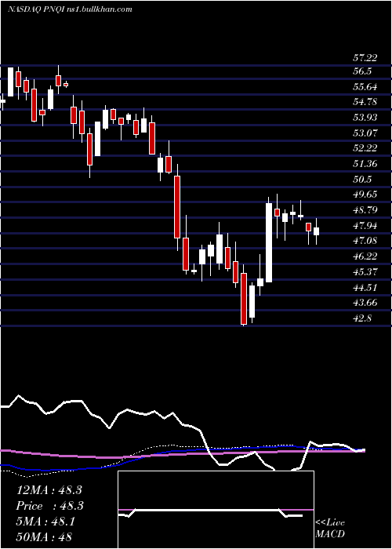Click the 55.64 price axis label
The height and width of the screenshot is (549, 392).
coord(365,86)
